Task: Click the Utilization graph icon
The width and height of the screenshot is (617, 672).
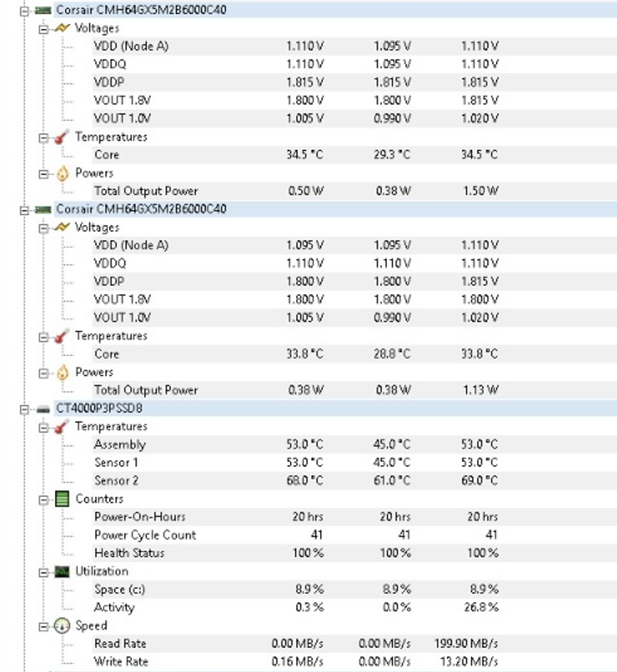Action: coord(62,572)
